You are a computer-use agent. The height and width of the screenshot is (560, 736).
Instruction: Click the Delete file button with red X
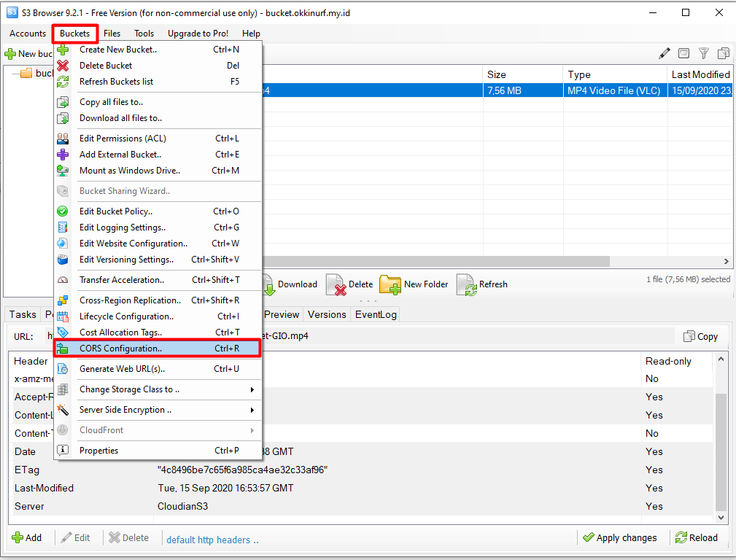tap(350, 284)
